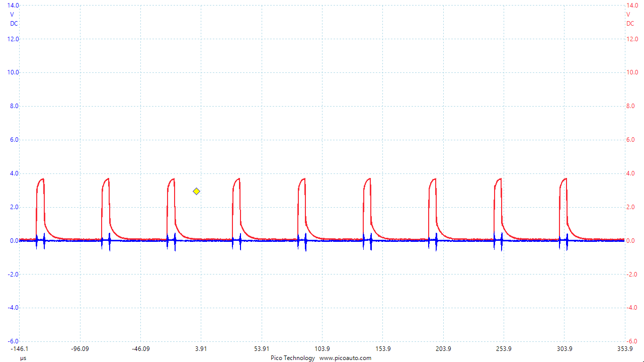Click the '-146.1' time axis value
This screenshot has height=362, width=644.
pos(19,349)
